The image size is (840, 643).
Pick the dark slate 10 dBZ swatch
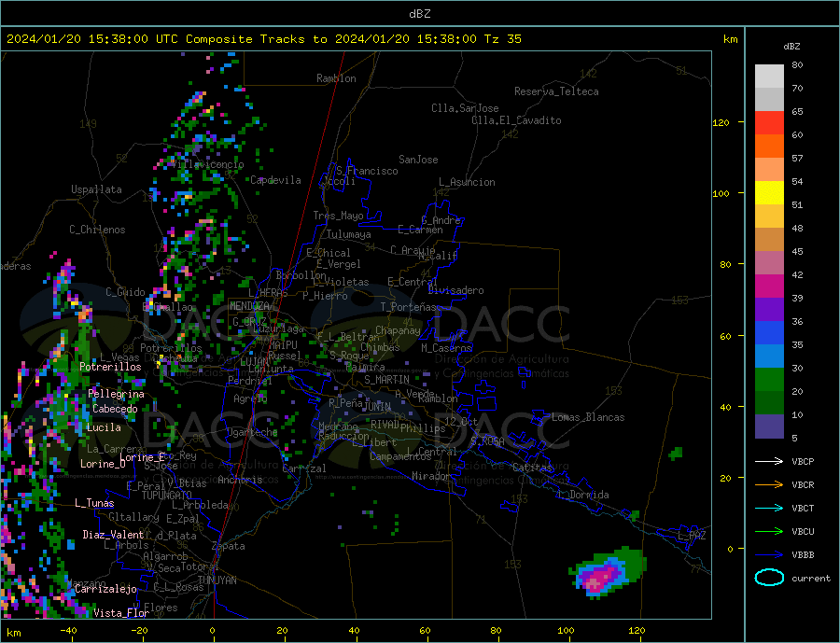[x=769, y=426]
